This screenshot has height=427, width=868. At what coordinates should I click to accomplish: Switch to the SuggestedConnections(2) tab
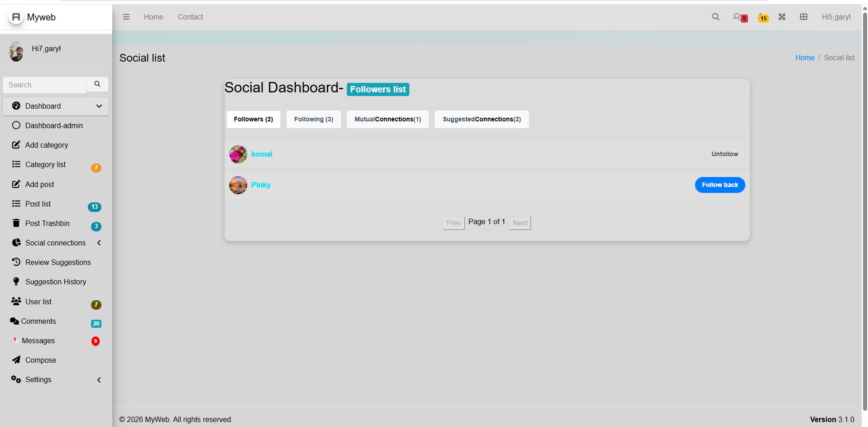tap(482, 119)
